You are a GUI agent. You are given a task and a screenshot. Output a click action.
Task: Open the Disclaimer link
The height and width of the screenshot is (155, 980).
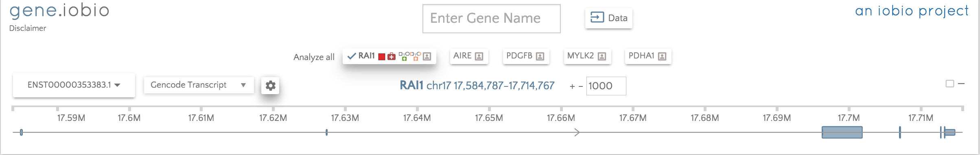(28, 28)
